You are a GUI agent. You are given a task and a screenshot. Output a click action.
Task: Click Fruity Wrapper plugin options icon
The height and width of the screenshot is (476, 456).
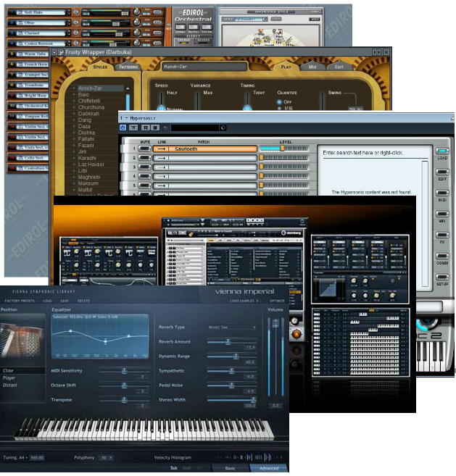pyautogui.click(x=61, y=52)
